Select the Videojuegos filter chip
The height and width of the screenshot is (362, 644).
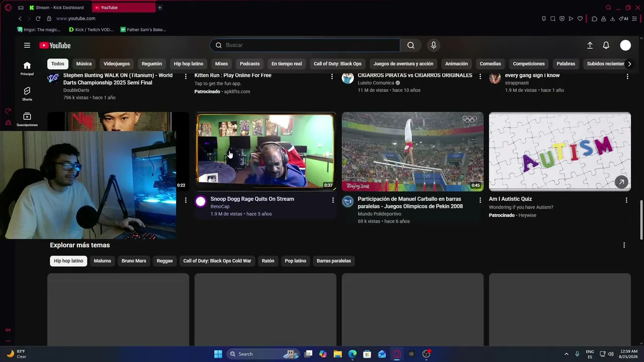pyautogui.click(x=117, y=64)
